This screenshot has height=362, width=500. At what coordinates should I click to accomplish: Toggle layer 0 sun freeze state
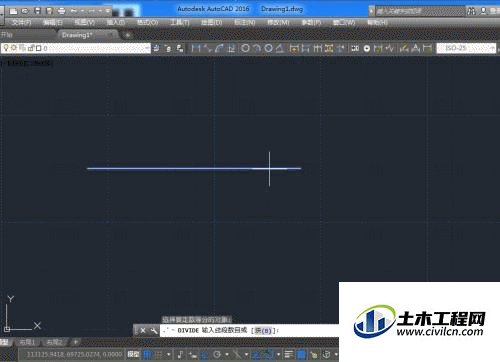coord(14,48)
